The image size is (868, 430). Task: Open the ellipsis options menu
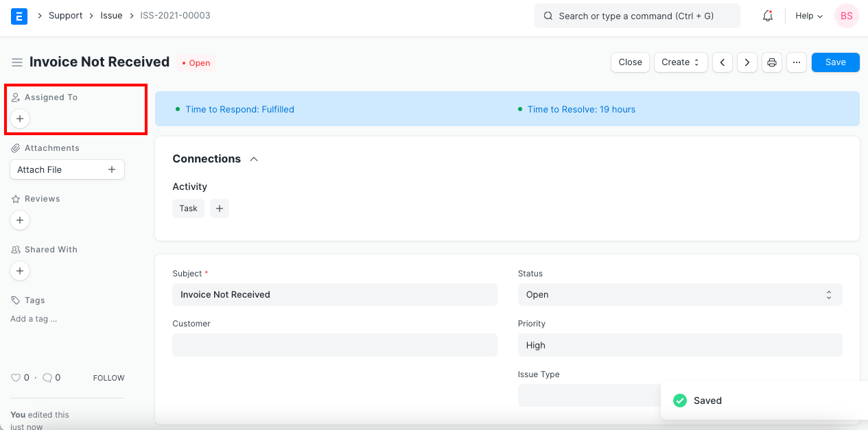796,62
